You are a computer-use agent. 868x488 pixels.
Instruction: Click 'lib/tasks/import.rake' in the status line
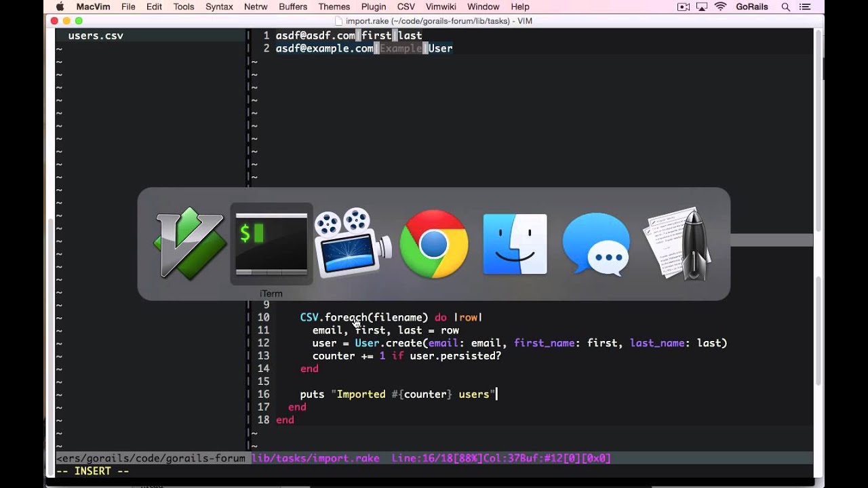pyautogui.click(x=315, y=458)
